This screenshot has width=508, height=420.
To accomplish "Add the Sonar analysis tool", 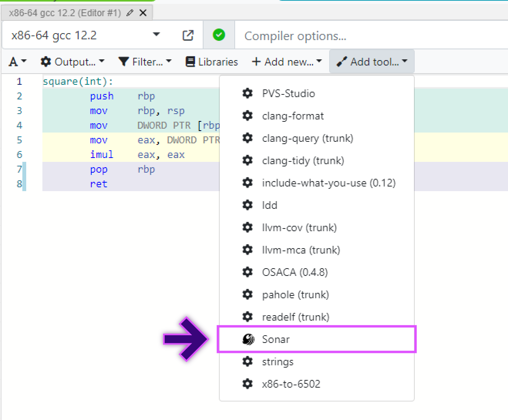I will click(x=276, y=339).
